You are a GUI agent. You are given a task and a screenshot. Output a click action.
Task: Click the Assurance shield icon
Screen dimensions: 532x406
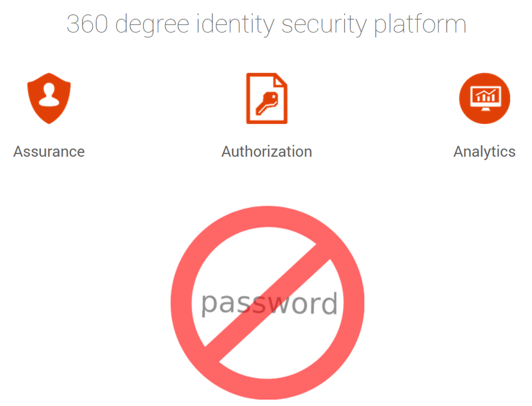49,98
